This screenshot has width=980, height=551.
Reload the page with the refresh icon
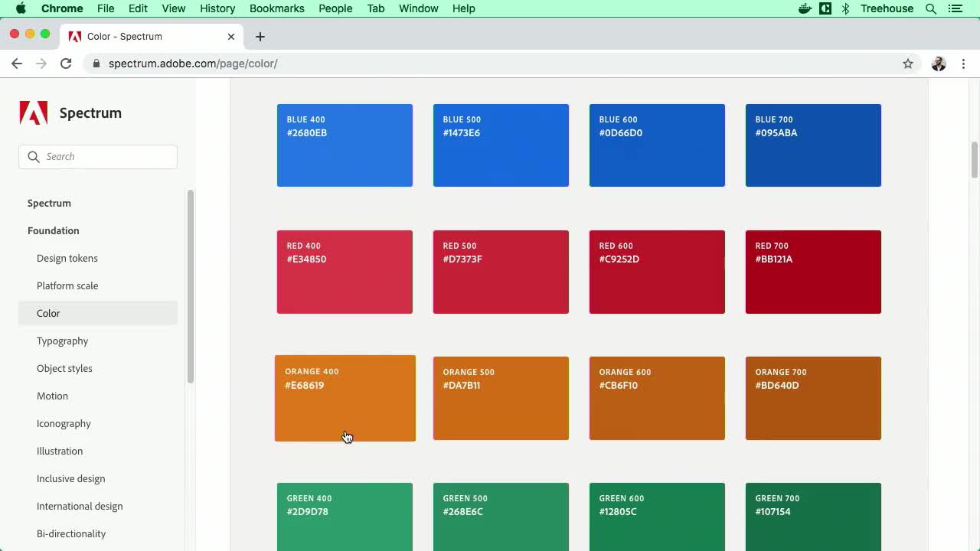coord(66,64)
